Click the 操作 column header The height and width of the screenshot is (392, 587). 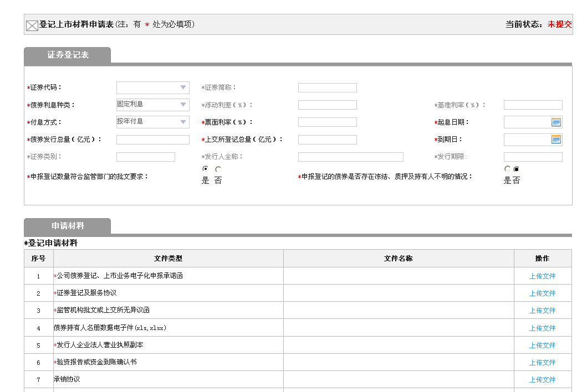pyautogui.click(x=543, y=259)
